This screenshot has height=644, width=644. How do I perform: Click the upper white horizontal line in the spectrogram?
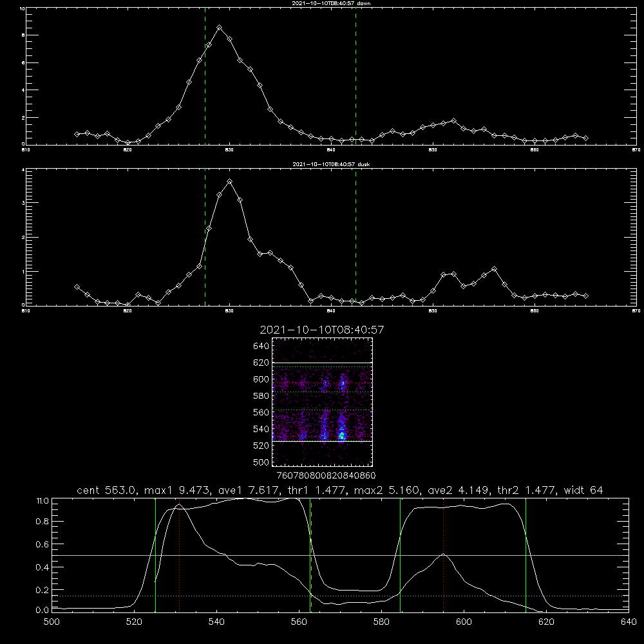pyautogui.click(x=323, y=363)
